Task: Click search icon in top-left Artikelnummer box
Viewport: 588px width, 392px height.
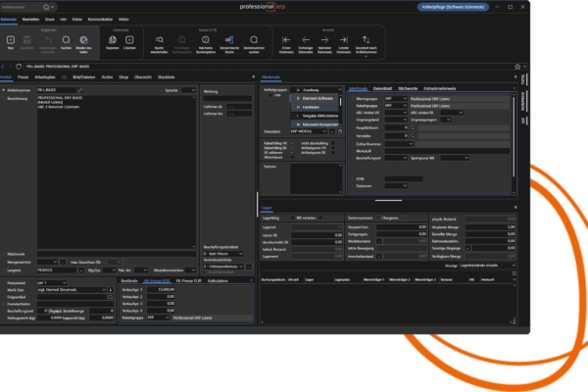Action: tap(46, 7)
